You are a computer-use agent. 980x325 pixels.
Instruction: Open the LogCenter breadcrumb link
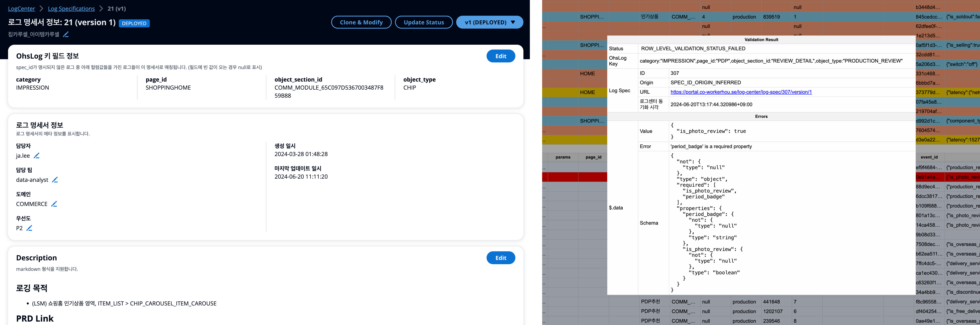click(x=21, y=8)
